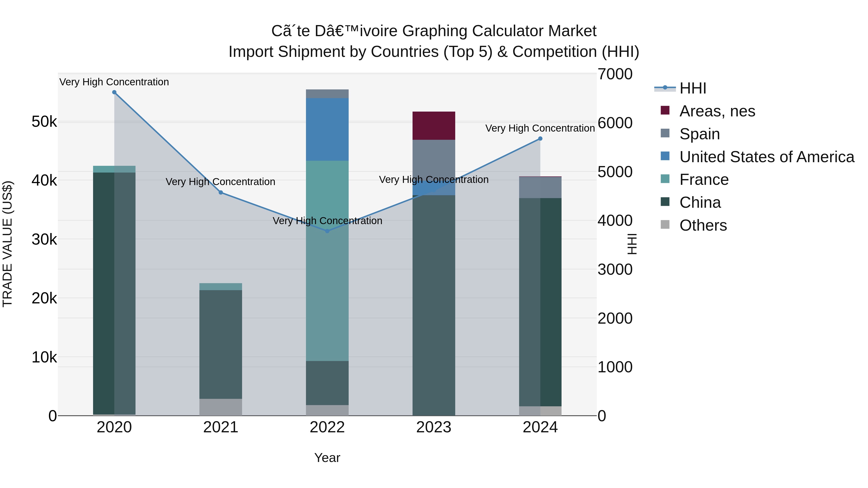Click the China segment of 2024 bar

click(540, 302)
